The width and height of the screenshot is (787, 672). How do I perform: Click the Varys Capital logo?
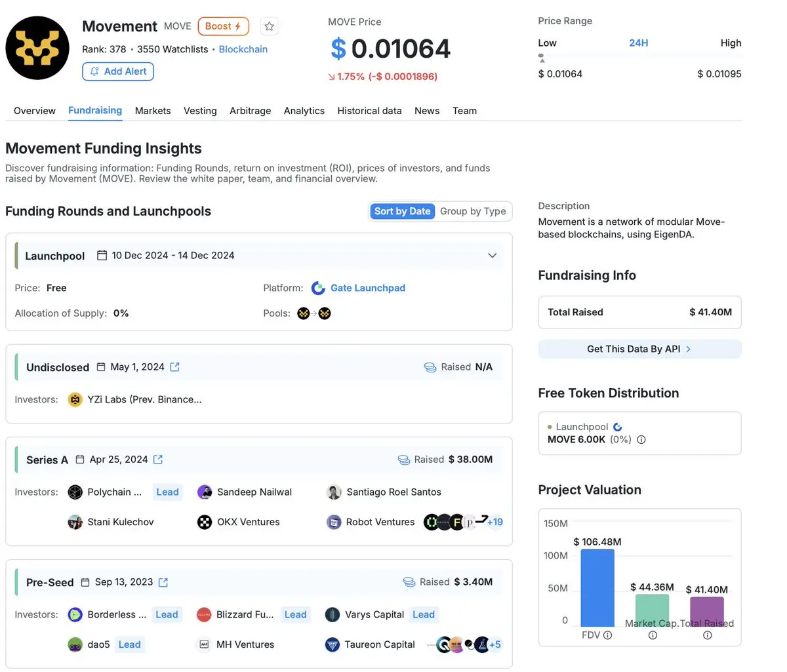333,615
